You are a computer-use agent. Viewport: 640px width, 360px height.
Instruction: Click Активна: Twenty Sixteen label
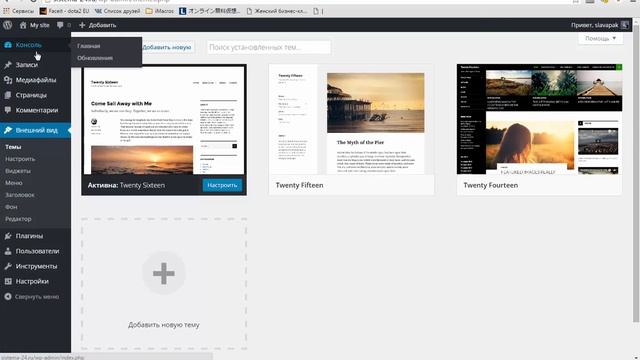126,185
